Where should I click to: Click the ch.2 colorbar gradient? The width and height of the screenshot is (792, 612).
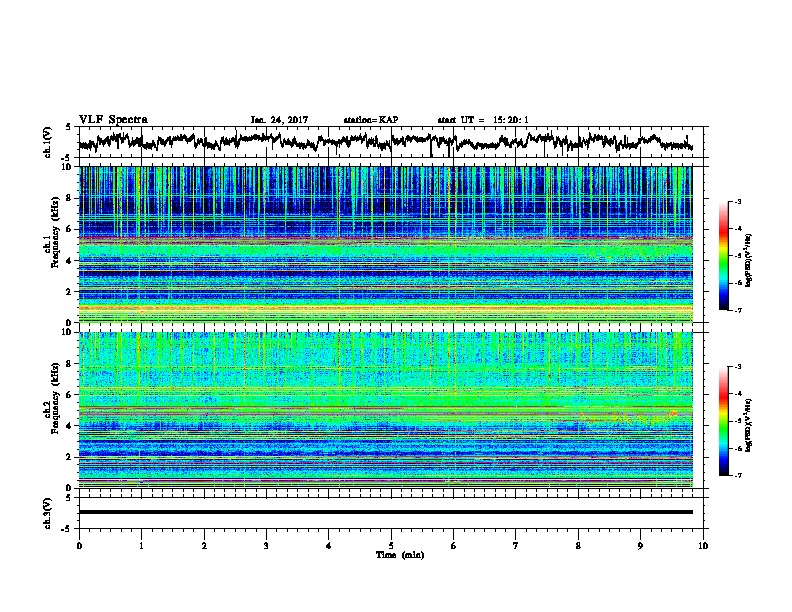723,421
